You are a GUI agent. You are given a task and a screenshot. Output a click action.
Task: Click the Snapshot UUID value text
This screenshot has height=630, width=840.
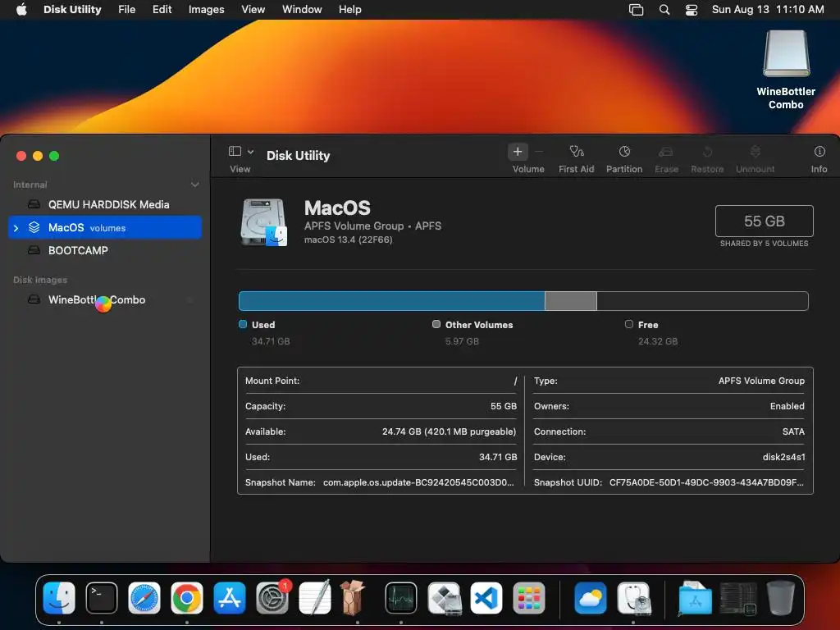click(x=706, y=482)
